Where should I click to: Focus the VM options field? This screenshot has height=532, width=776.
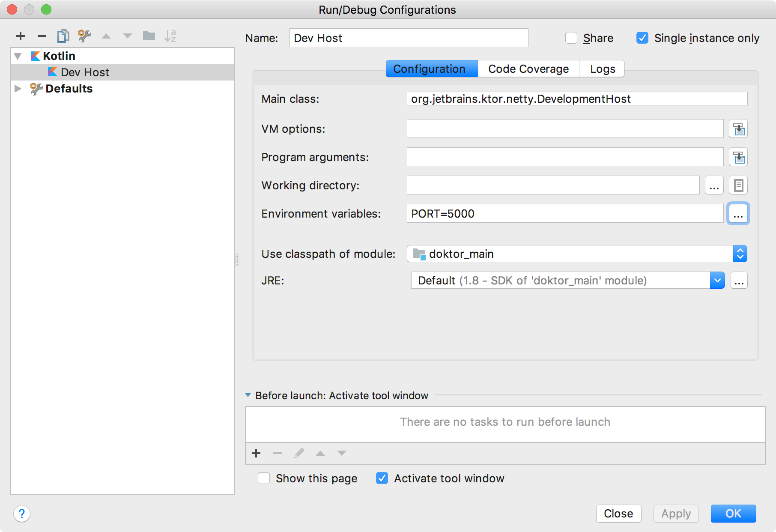(565, 129)
